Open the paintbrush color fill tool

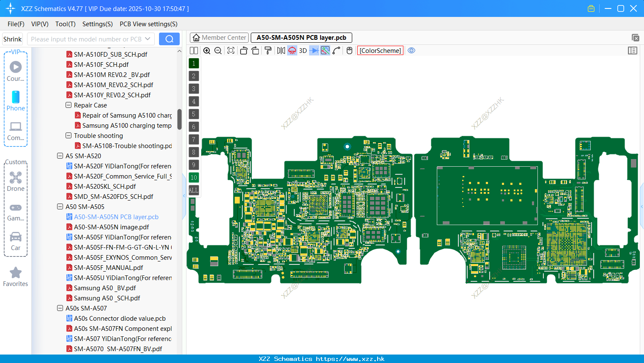coord(267,50)
